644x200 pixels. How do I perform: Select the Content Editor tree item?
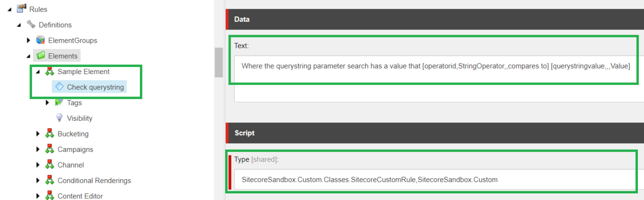coord(80,196)
